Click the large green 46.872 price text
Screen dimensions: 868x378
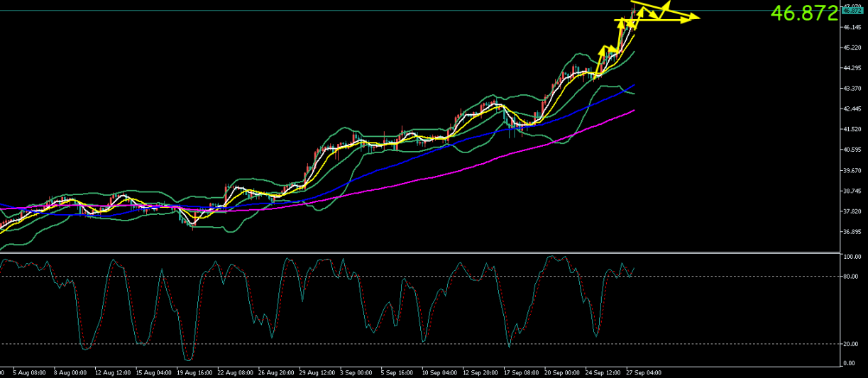(x=803, y=13)
